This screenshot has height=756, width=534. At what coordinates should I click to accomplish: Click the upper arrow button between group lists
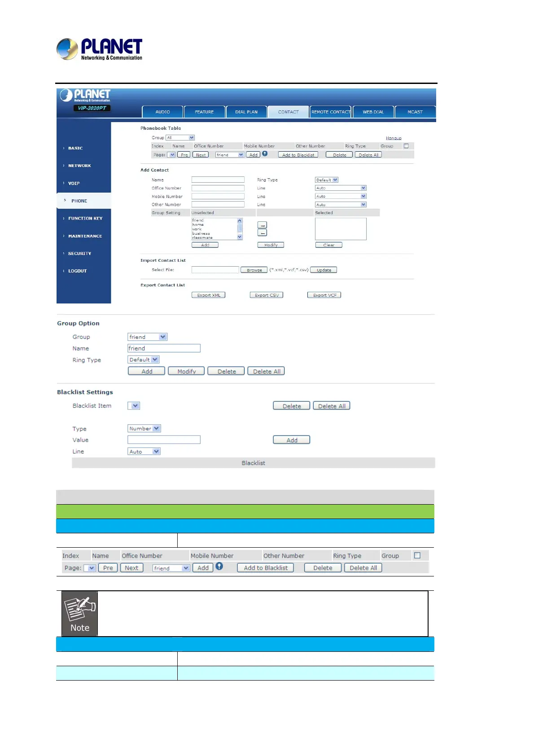click(263, 225)
